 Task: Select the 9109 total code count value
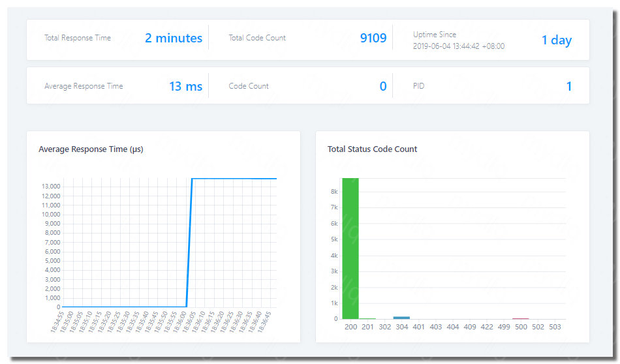[373, 38]
